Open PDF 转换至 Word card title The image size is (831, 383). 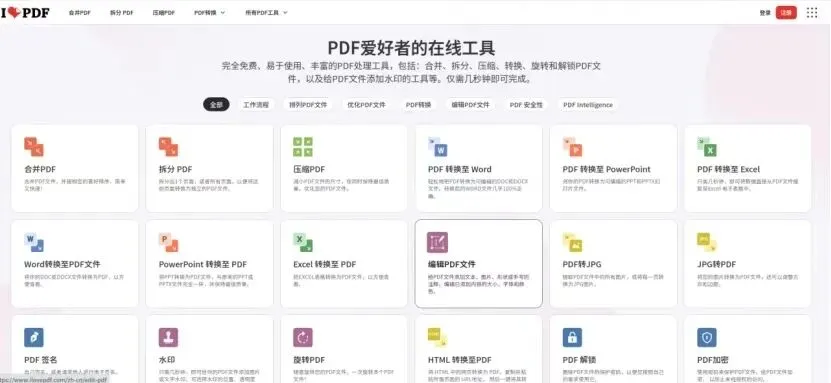click(x=459, y=170)
